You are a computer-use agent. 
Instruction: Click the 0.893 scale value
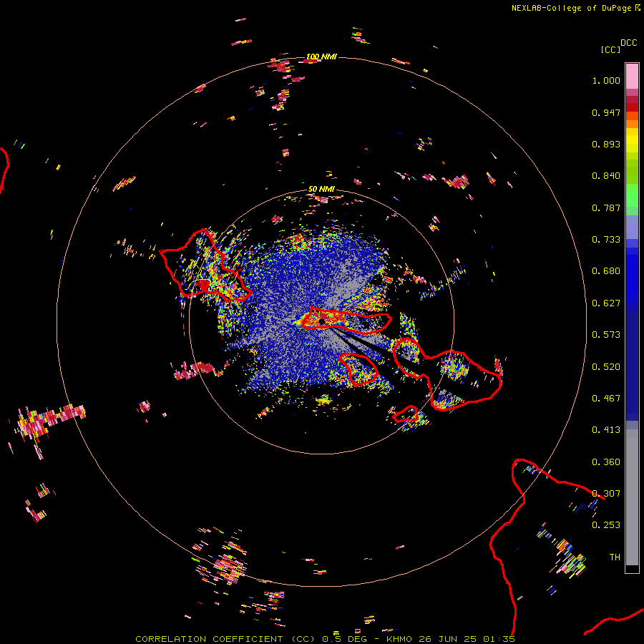coord(606,144)
